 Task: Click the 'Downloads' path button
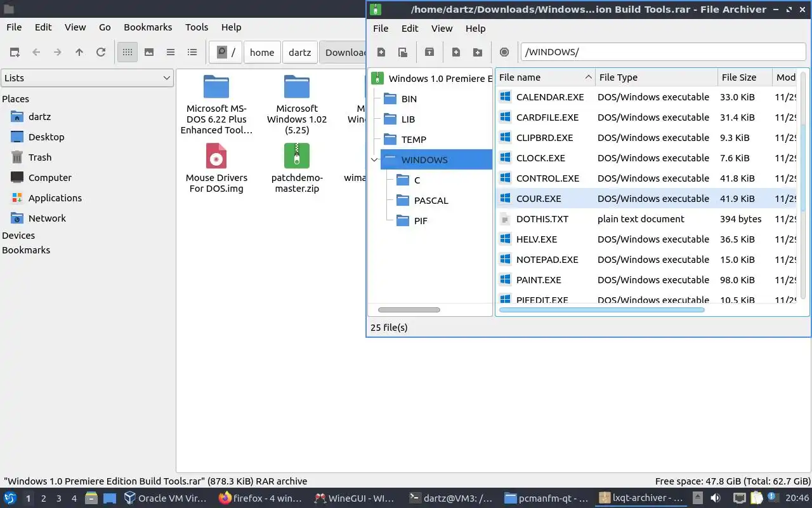pos(343,52)
